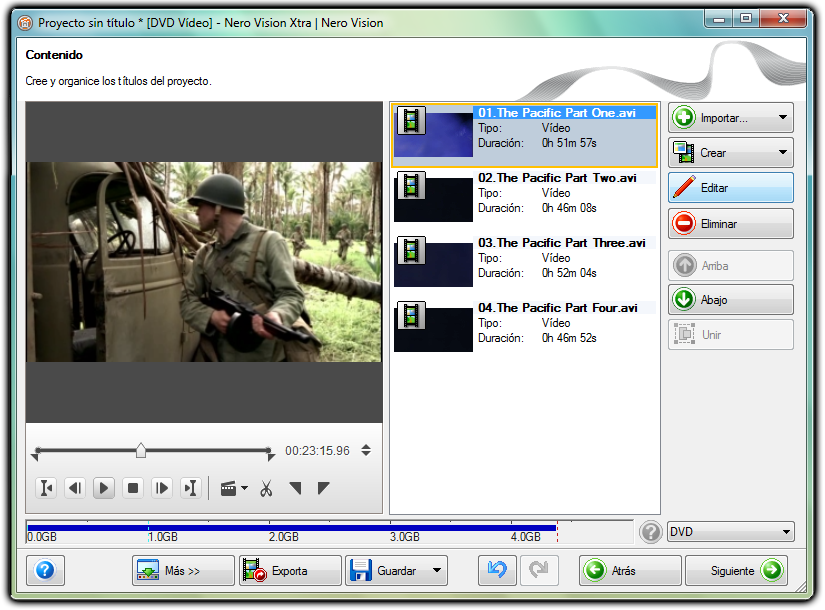Click the Exporta button
The height and width of the screenshot is (610, 825).
[290, 571]
